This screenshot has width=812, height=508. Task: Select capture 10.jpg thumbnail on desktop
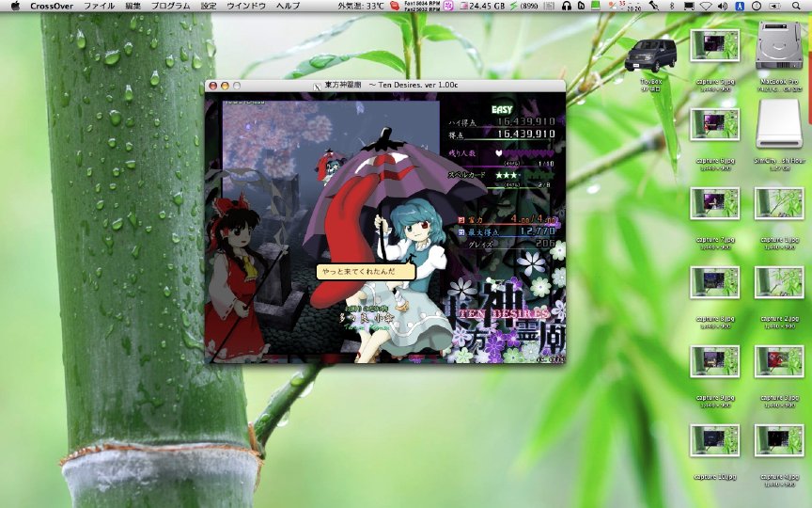714,440
